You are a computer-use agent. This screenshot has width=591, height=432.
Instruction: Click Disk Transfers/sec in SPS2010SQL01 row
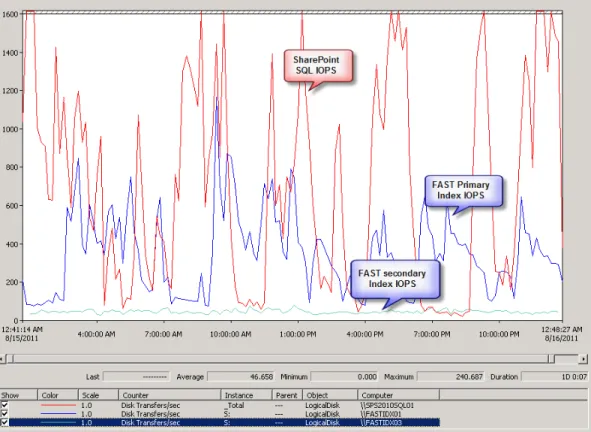pos(150,405)
